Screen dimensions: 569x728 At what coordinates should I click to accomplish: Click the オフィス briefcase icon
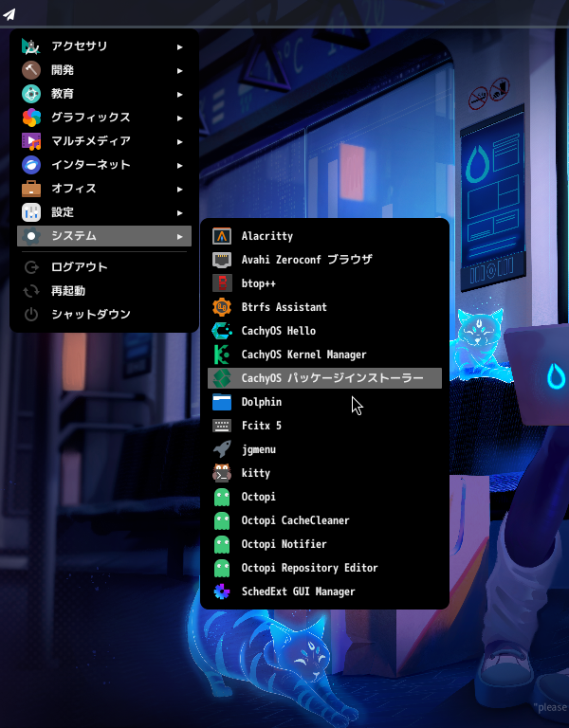pos(31,189)
